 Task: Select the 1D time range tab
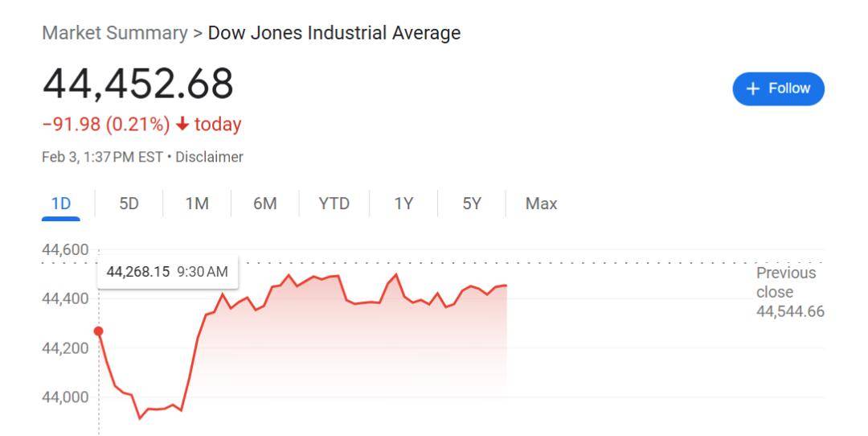[60, 204]
